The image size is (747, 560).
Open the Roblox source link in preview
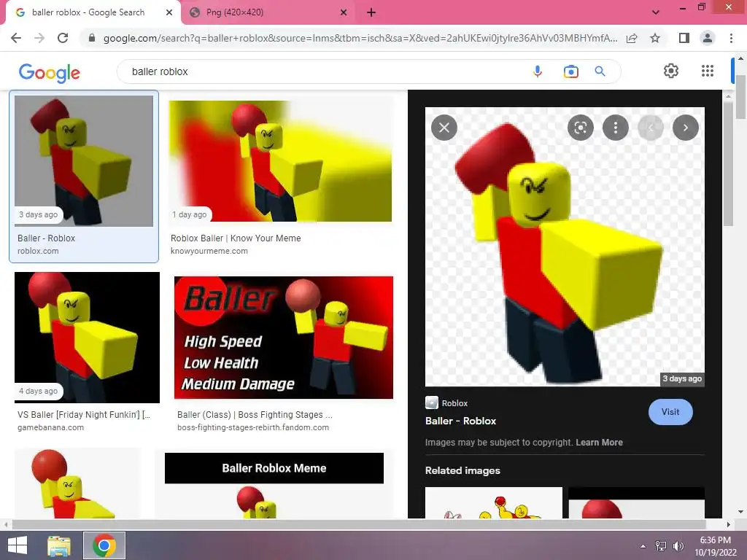tap(446, 402)
